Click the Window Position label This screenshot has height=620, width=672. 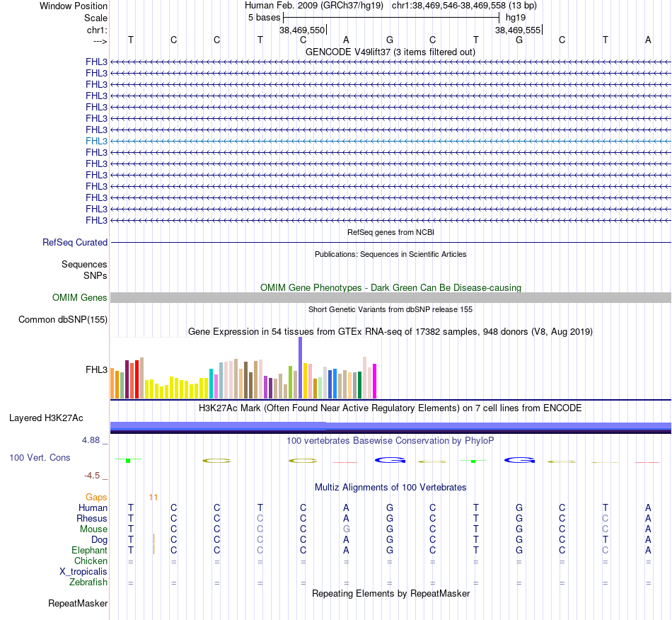74,6
